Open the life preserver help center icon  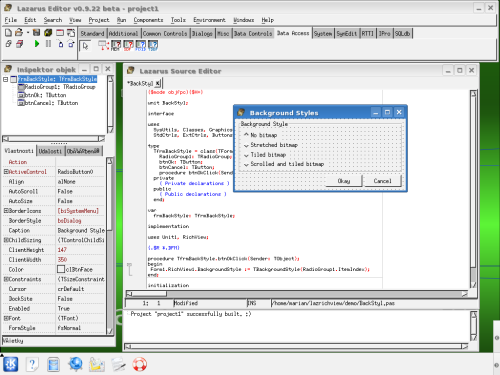coord(139,364)
